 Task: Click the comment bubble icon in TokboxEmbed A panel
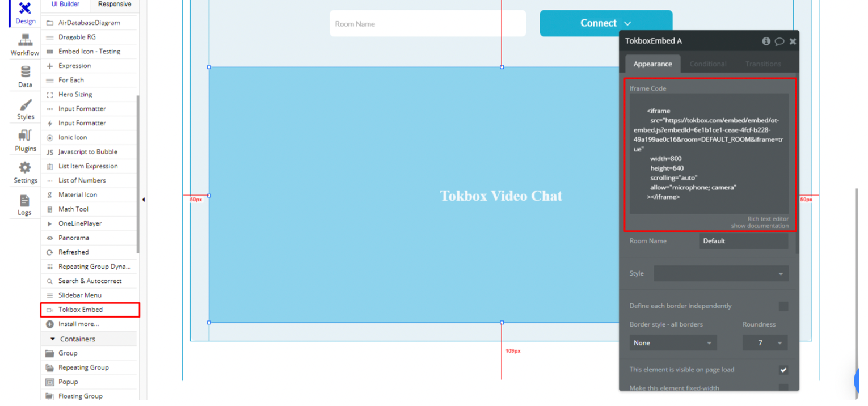[779, 41]
